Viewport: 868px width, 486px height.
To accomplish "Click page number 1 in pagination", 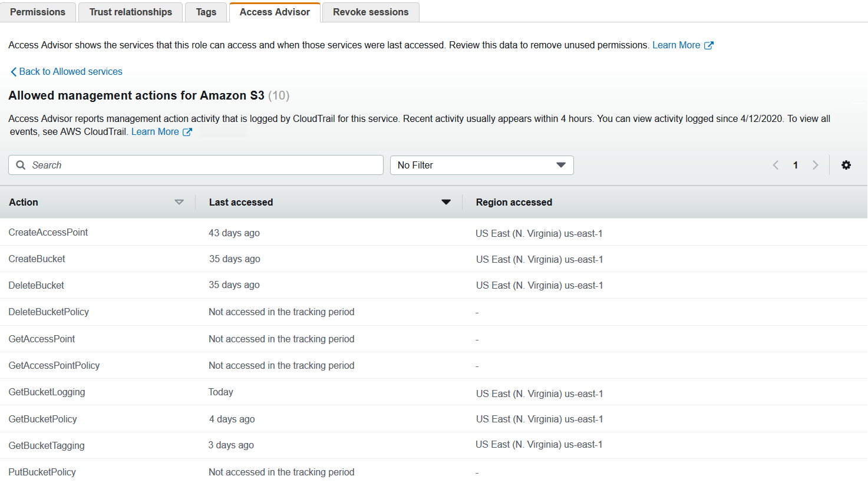I will pyautogui.click(x=795, y=165).
